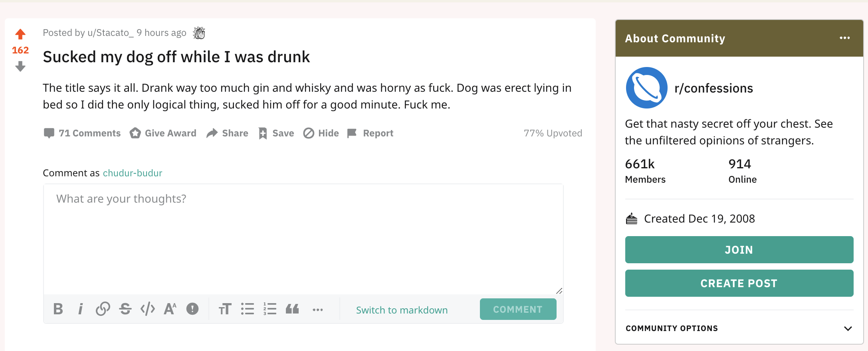This screenshot has height=351, width=868.
Task: Apply superscript formatting
Action: click(x=170, y=309)
